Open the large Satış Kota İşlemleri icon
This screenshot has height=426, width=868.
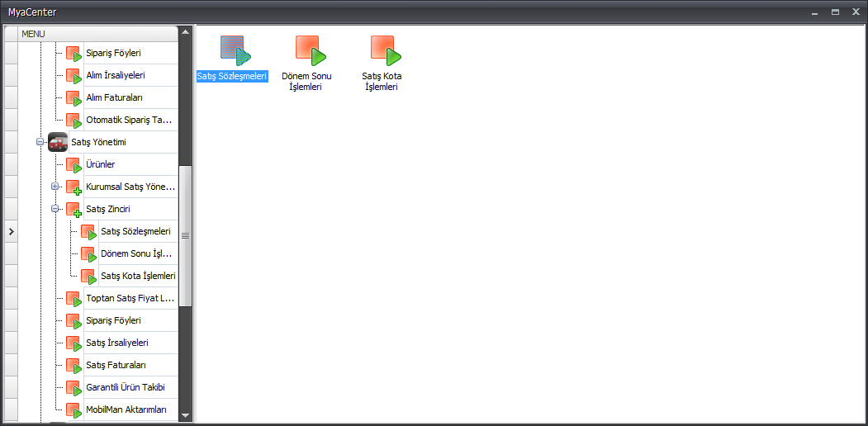coord(386,50)
